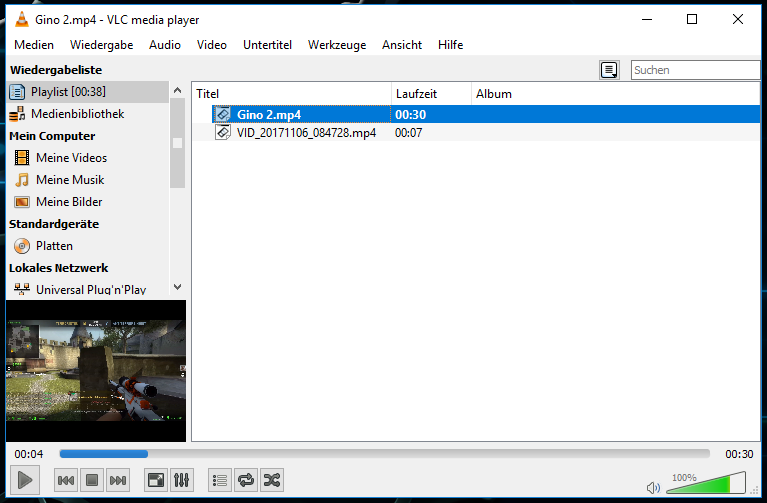The height and width of the screenshot is (503, 767).
Task: Toggle total time display 00:30
Action: pos(739,454)
